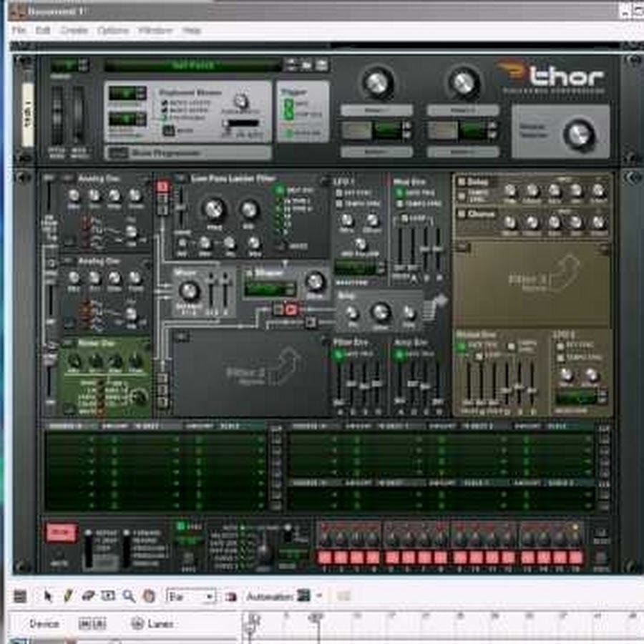Click the save patch disk icon
This screenshot has width=644, height=644.
[x=322, y=65]
